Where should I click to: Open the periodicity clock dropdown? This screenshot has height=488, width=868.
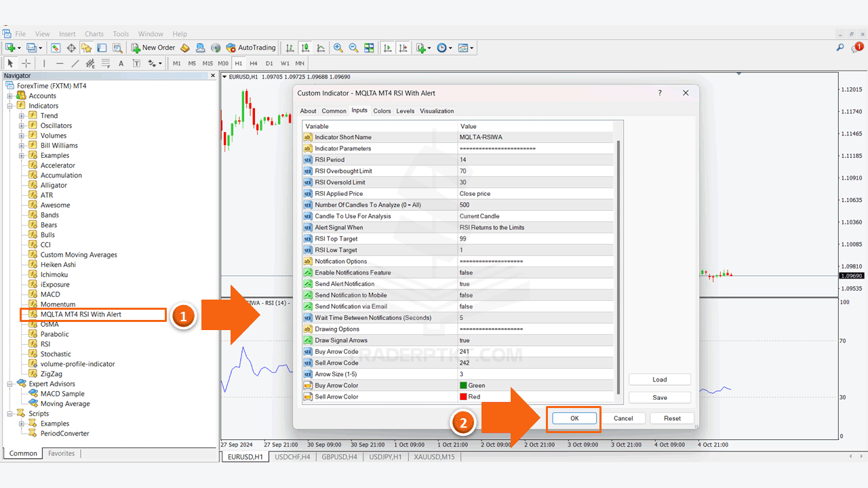(451, 48)
